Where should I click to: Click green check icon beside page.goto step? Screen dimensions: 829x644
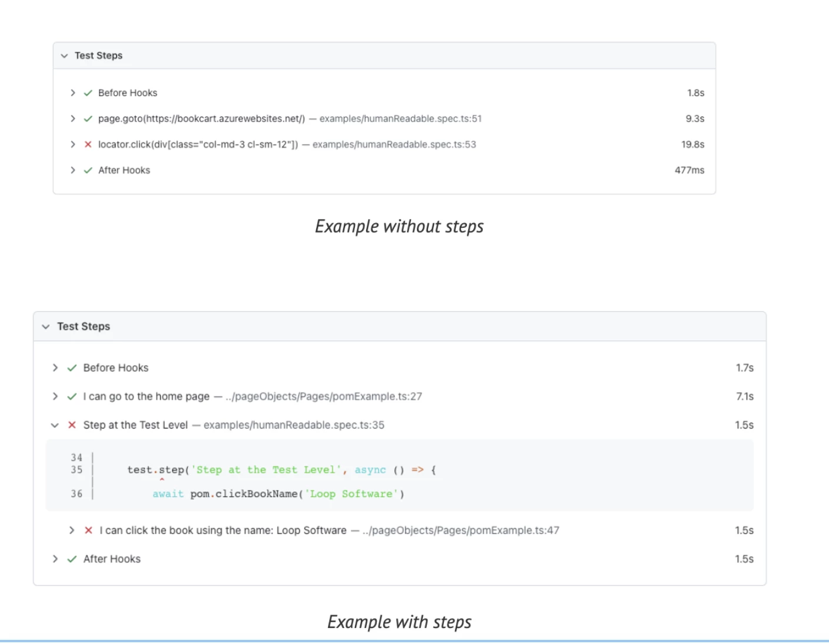coord(88,119)
